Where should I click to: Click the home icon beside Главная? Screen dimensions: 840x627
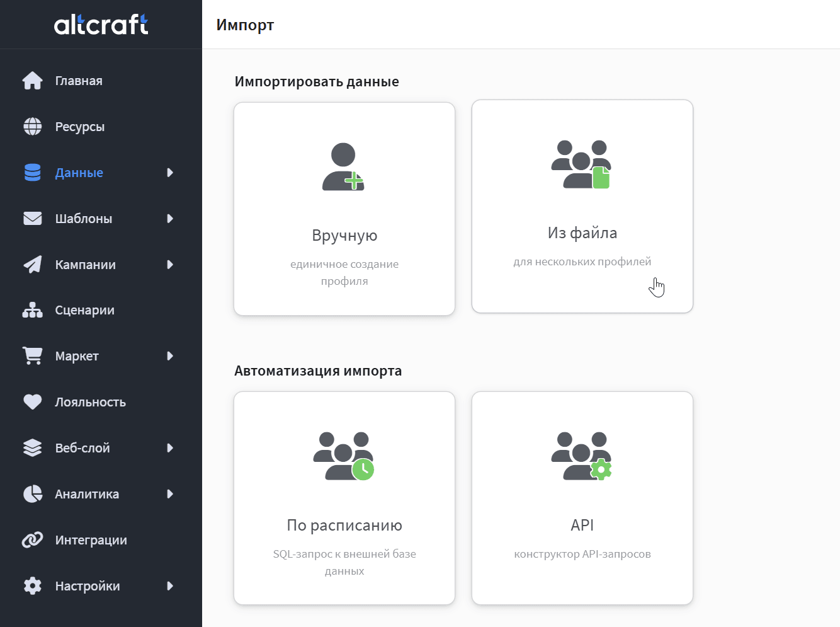(33, 81)
